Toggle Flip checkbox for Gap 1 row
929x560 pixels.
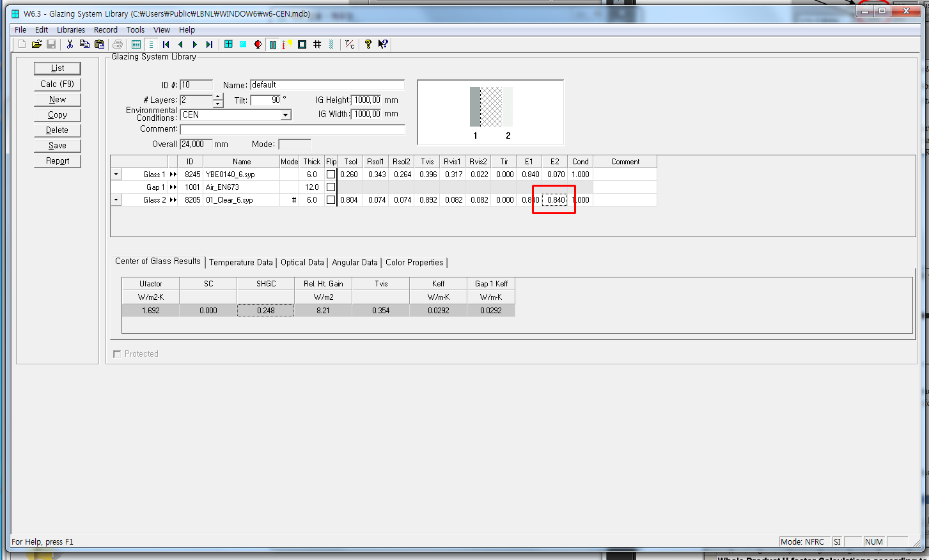point(331,187)
